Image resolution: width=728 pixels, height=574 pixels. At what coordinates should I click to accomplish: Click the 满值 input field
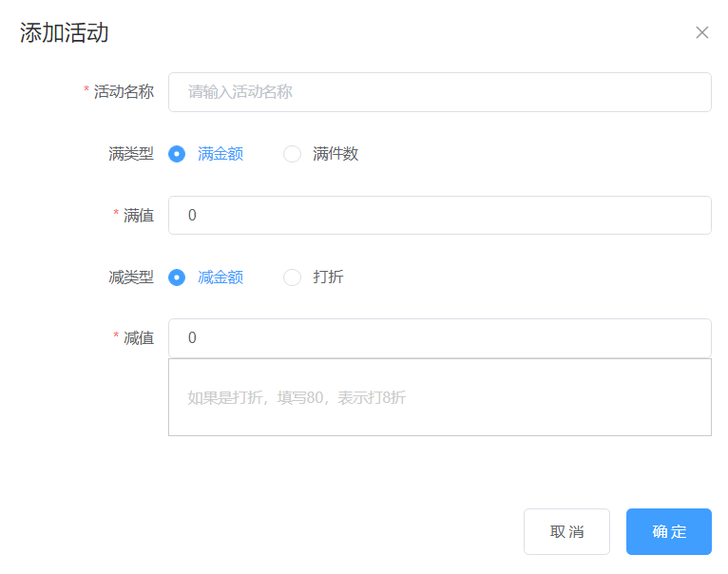(439, 215)
